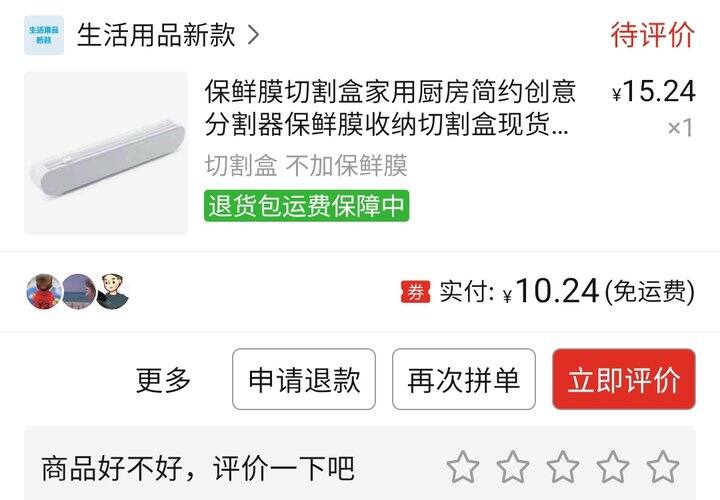Click the 申请退款 refund button

[x=304, y=379]
